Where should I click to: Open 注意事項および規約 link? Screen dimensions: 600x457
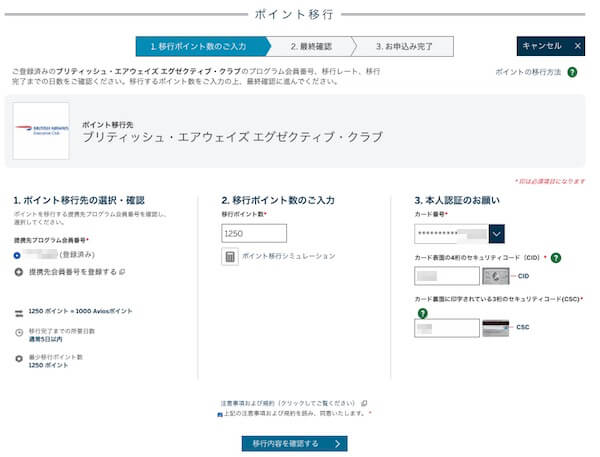tap(288, 403)
